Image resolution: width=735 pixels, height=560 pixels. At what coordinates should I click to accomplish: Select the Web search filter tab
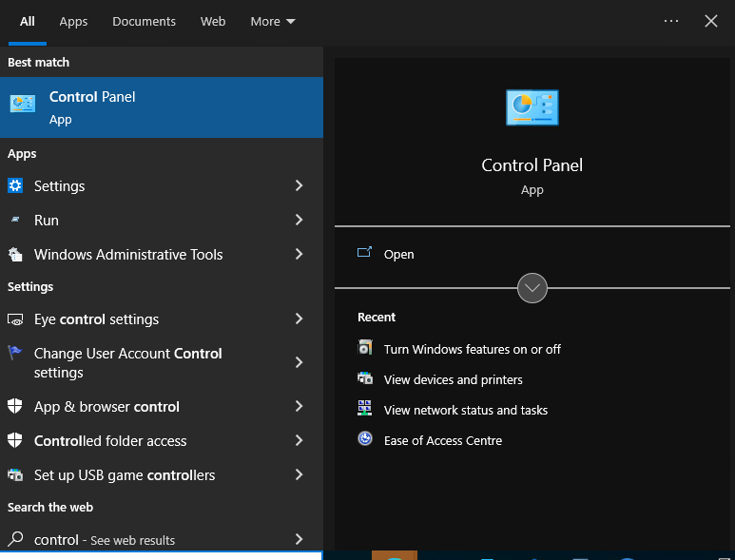point(213,21)
